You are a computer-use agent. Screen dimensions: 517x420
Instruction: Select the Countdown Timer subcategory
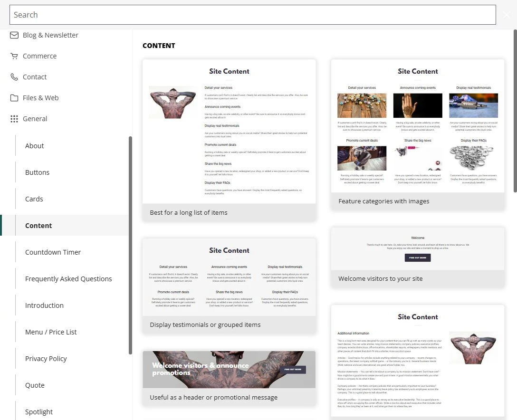point(53,252)
